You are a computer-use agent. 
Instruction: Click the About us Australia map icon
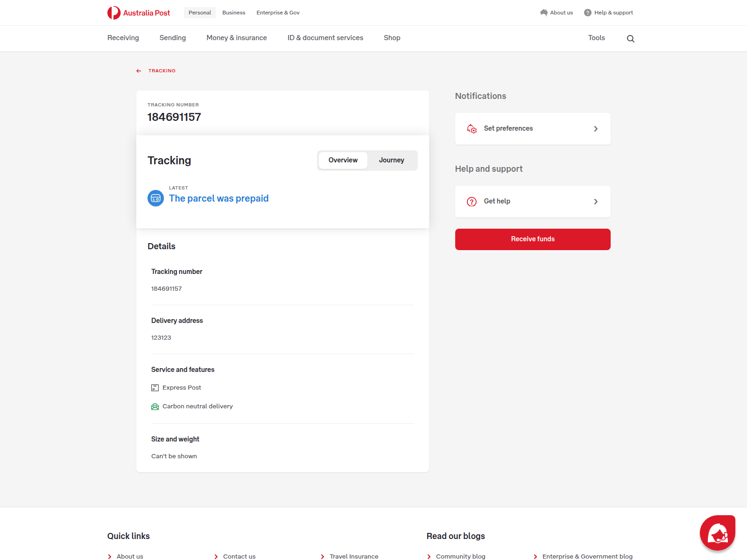tap(543, 13)
